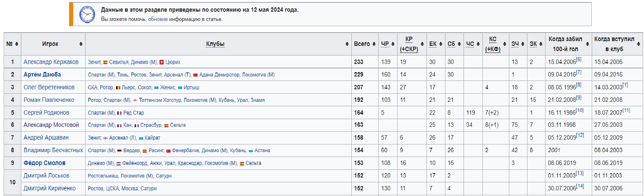644x196 pixels.
Task: Sort table by Игрок column arrows
Action: tap(81, 44)
